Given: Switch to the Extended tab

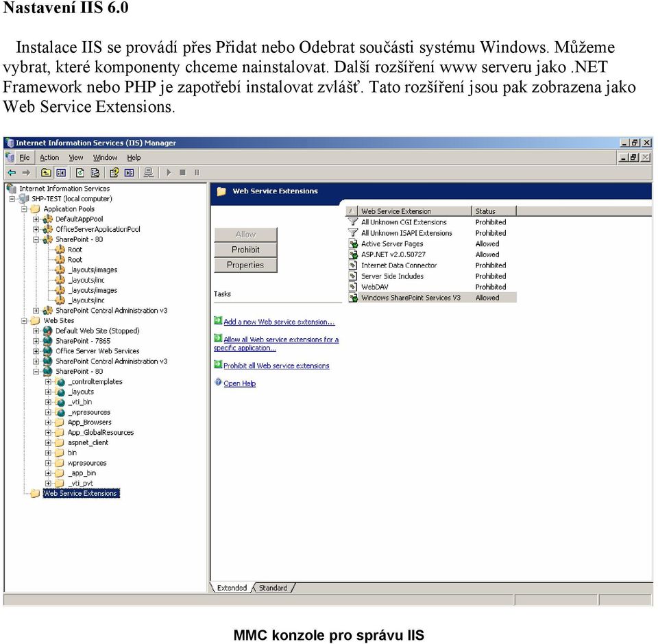Looking at the screenshot, I should [232, 588].
